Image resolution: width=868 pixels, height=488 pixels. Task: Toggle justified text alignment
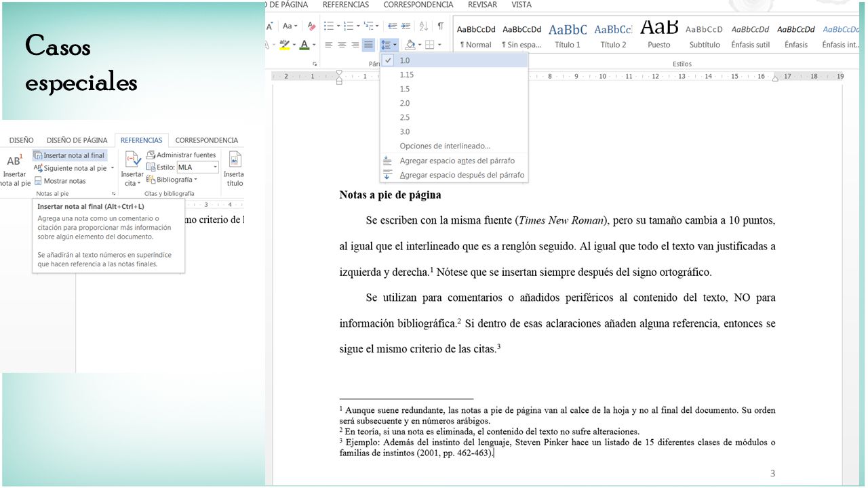click(x=368, y=45)
